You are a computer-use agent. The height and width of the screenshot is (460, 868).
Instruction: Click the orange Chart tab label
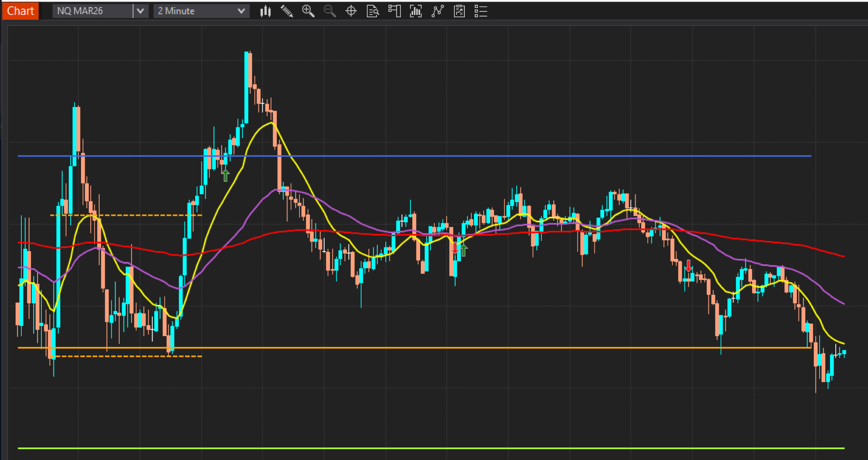(20, 11)
